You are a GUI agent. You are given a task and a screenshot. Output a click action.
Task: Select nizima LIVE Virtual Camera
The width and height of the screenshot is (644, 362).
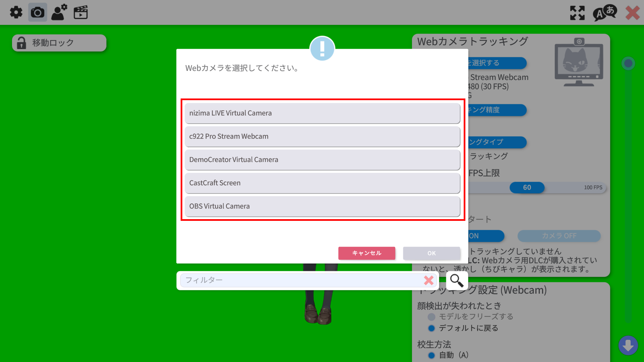tap(322, 113)
